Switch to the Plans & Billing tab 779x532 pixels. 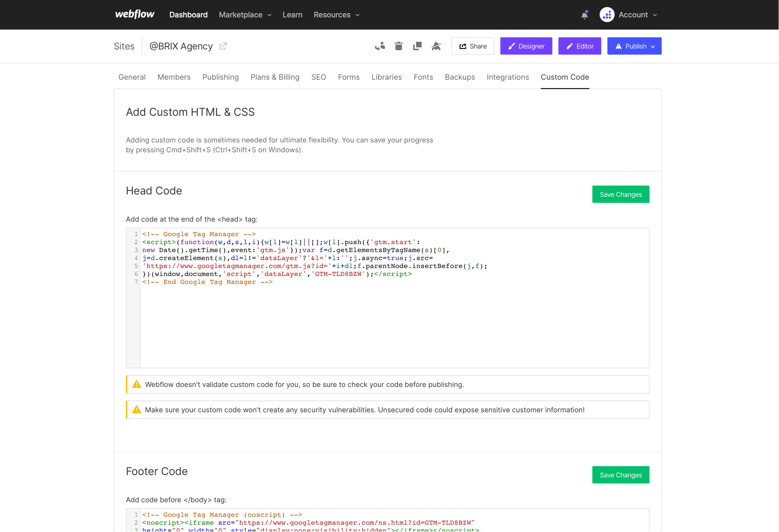[275, 77]
